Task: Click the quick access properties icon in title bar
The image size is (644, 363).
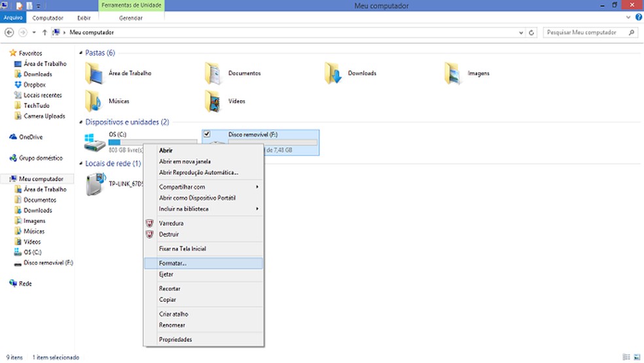Action: coord(19,6)
